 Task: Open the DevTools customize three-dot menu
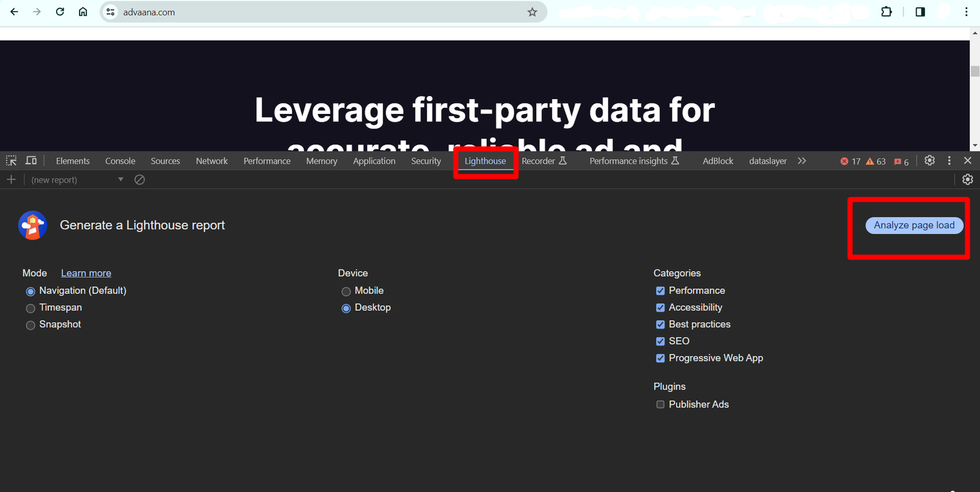949,161
